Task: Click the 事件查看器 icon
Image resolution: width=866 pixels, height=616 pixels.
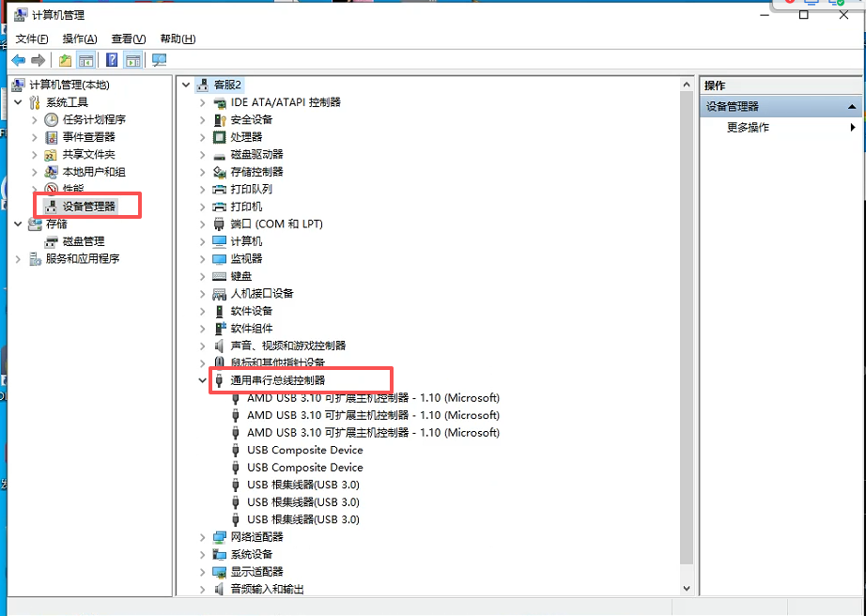Action: (51, 137)
